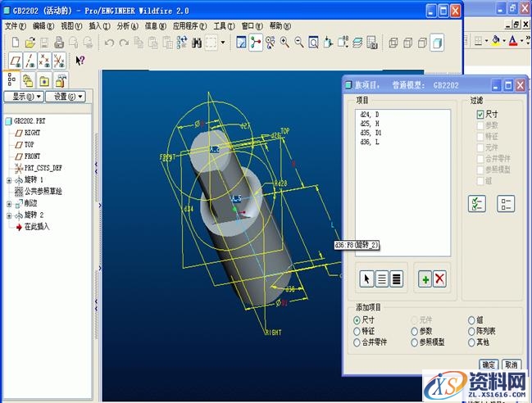Click the uncheck-all filters icon
Screen dimensions: 532x403
click(x=506, y=204)
